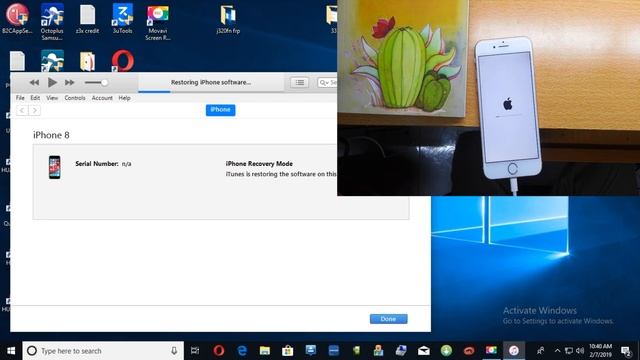Open the volume speaker icon in the tray
This screenshot has width=640, height=360.
coord(580,351)
